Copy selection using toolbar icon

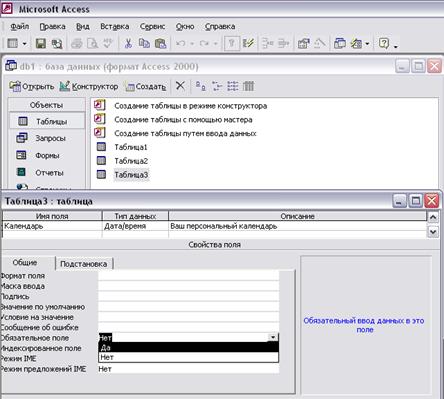[x=144, y=43]
